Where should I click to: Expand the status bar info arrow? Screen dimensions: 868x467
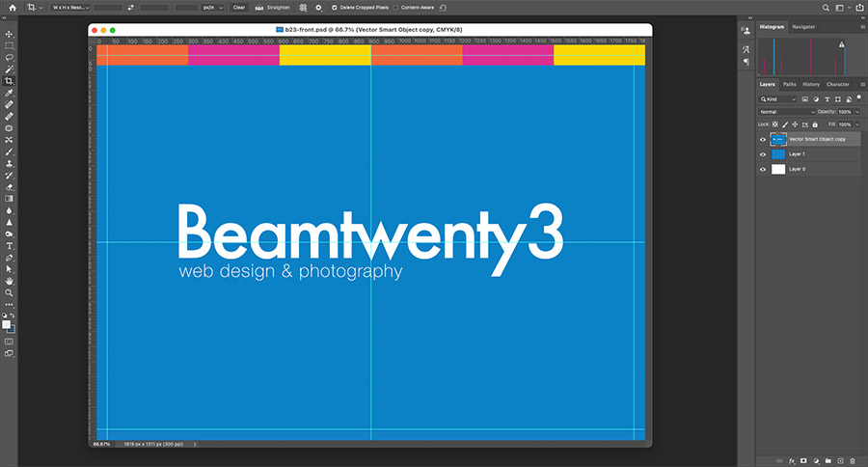click(195, 444)
